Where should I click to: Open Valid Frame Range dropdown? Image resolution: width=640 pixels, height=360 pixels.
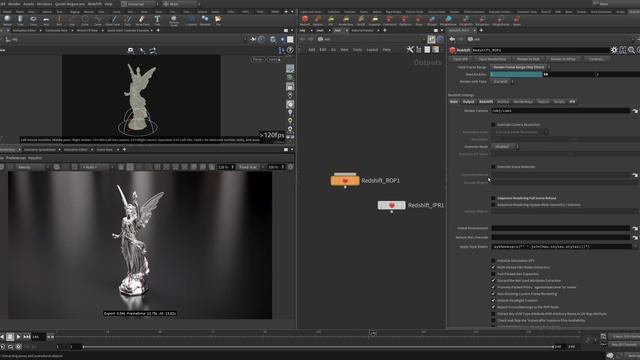(520, 67)
